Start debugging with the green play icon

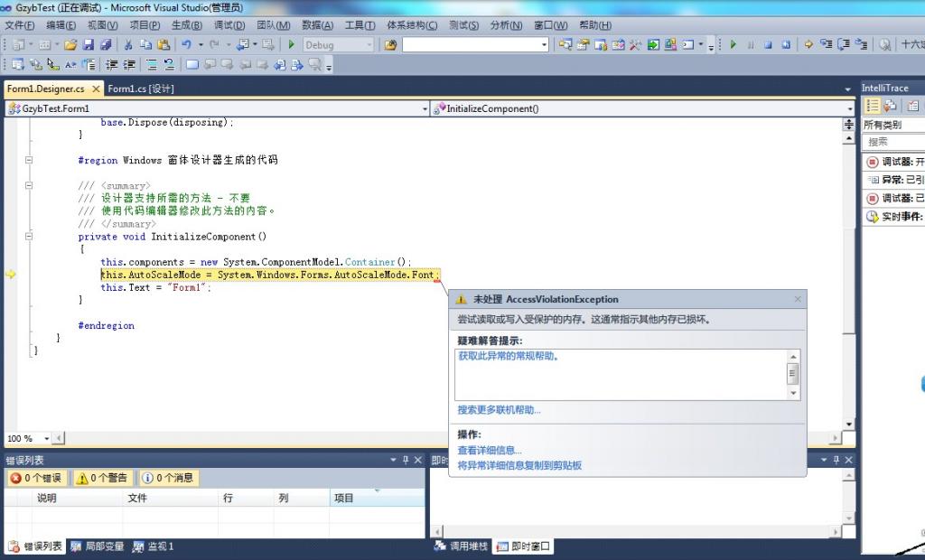[x=292, y=45]
